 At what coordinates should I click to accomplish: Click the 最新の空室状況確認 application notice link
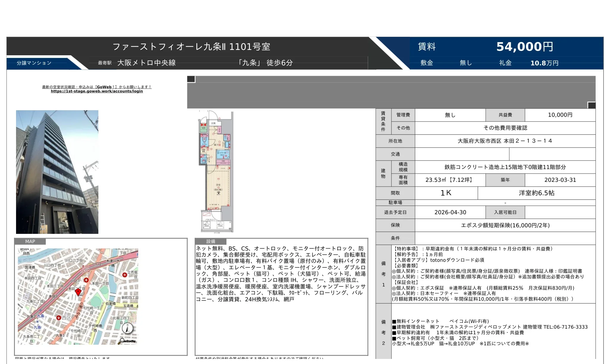click(96, 87)
